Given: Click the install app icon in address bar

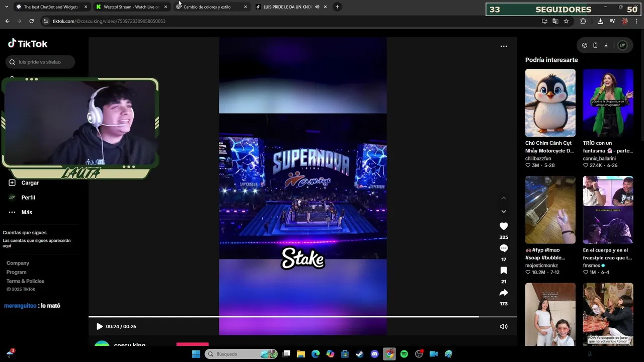Looking at the screenshot, I should (544, 21).
